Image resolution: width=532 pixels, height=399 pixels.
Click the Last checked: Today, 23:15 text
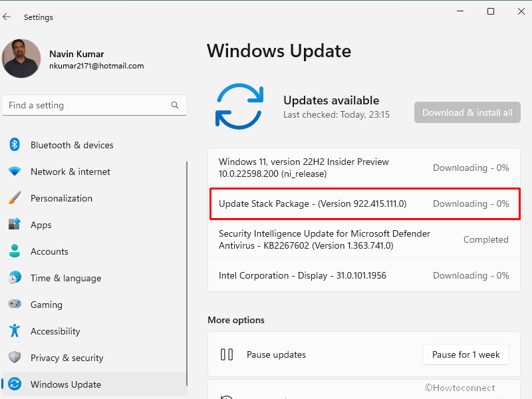click(336, 114)
